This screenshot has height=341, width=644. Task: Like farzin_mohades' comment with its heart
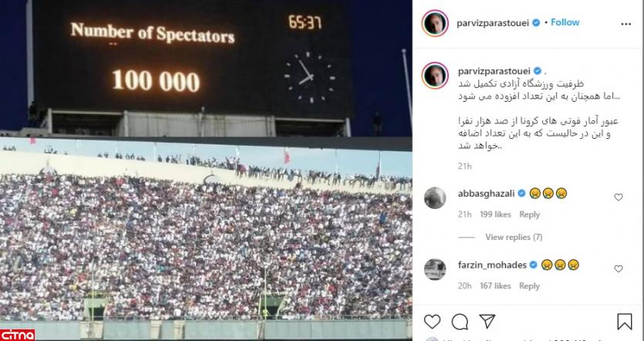pyautogui.click(x=618, y=268)
